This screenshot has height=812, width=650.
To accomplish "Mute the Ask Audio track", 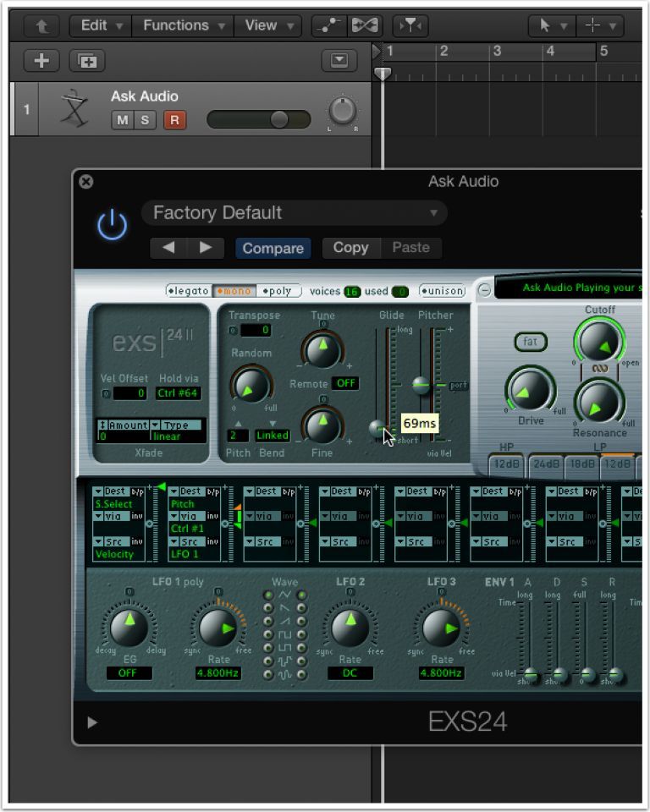I will coord(122,120).
